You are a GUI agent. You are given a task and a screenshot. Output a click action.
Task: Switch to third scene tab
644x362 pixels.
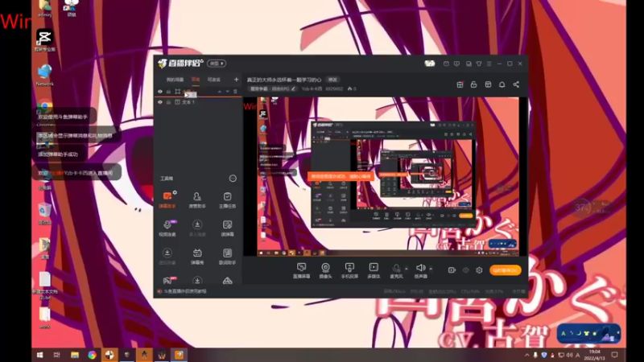coord(214,80)
